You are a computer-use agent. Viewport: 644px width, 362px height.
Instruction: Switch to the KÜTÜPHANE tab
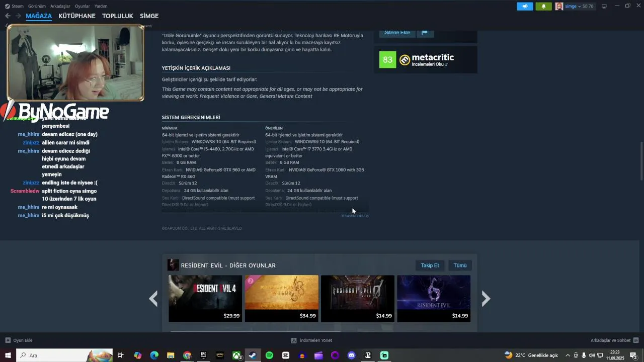77,16
